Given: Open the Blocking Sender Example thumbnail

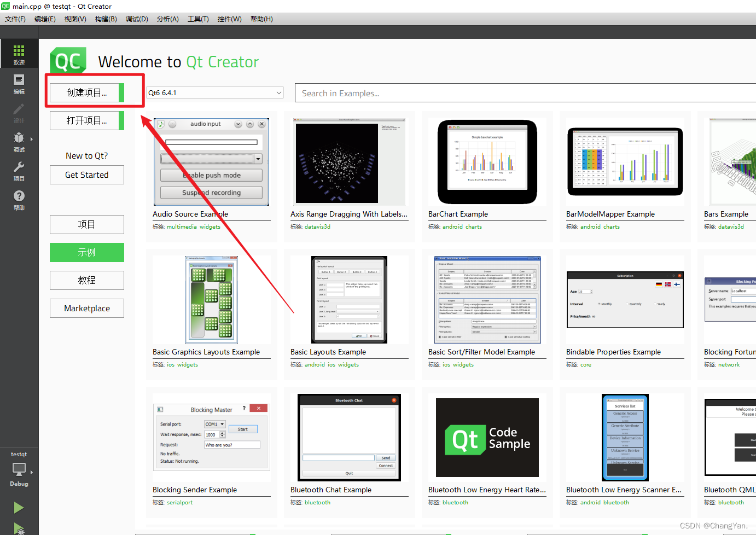Looking at the screenshot, I should (x=211, y=438).
